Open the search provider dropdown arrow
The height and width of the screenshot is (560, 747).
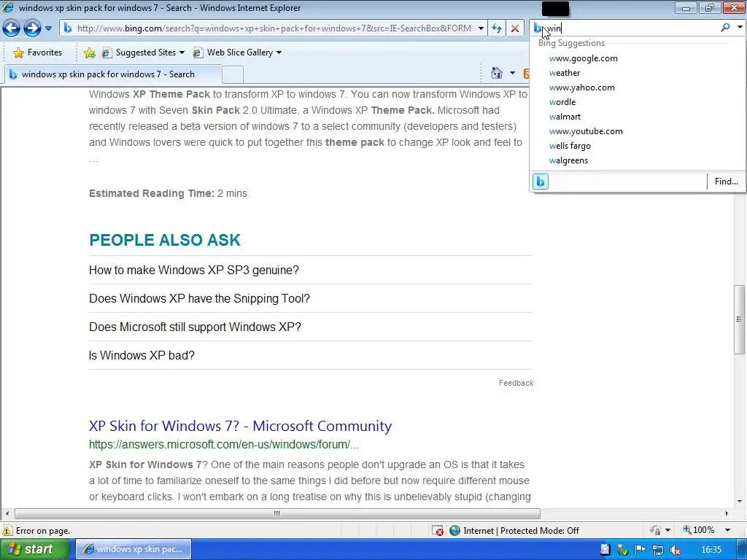point(740,28)
